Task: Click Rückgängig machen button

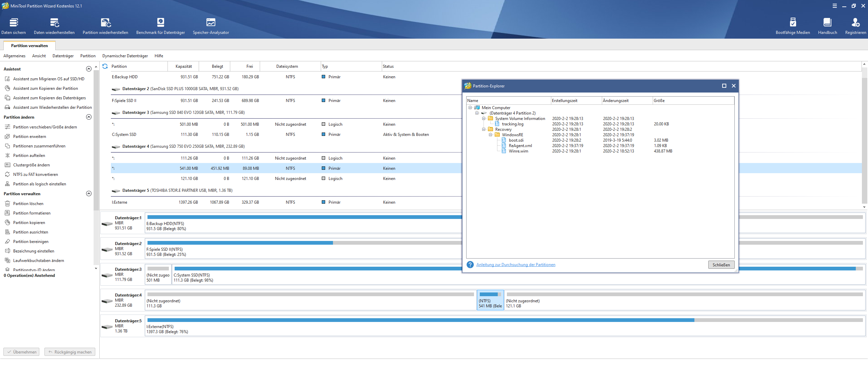Action: click(x=70, y=352)
